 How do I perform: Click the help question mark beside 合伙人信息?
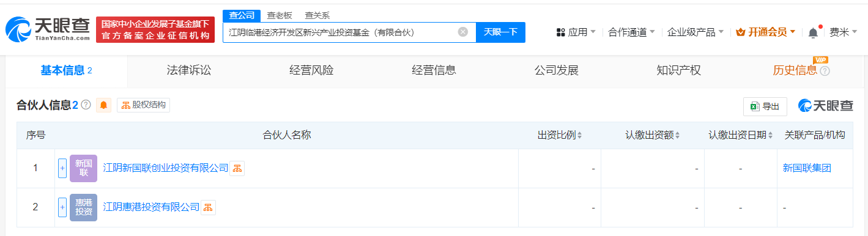(86, 105)
